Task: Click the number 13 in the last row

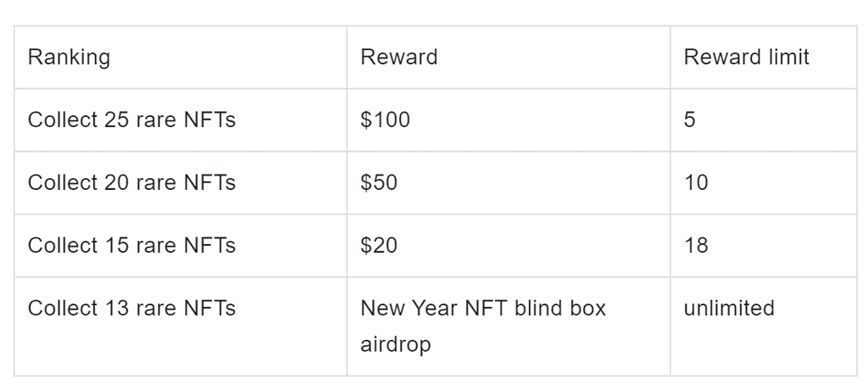Action: [116, 309]
